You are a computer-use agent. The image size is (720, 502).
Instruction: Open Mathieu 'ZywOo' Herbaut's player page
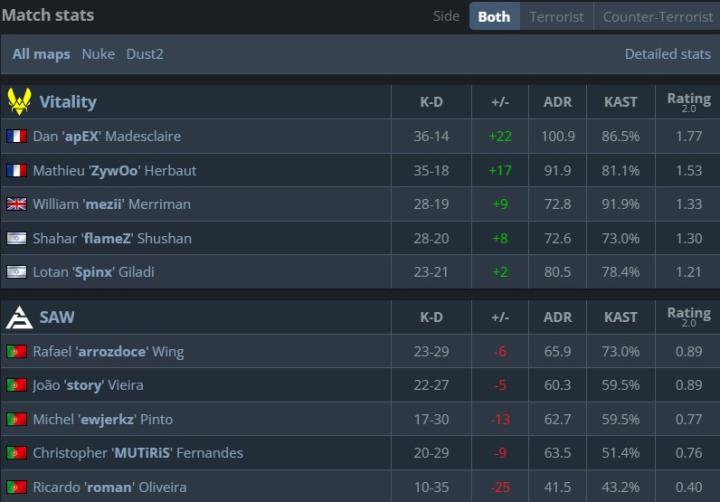pos(114,170)
